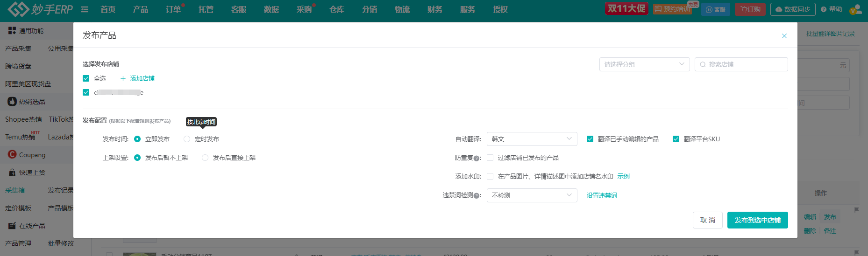The image size is (868, 256).
Task: Open the 违禁词检测 dropdown showing 不检测
Action: click(x=532, y=195)
